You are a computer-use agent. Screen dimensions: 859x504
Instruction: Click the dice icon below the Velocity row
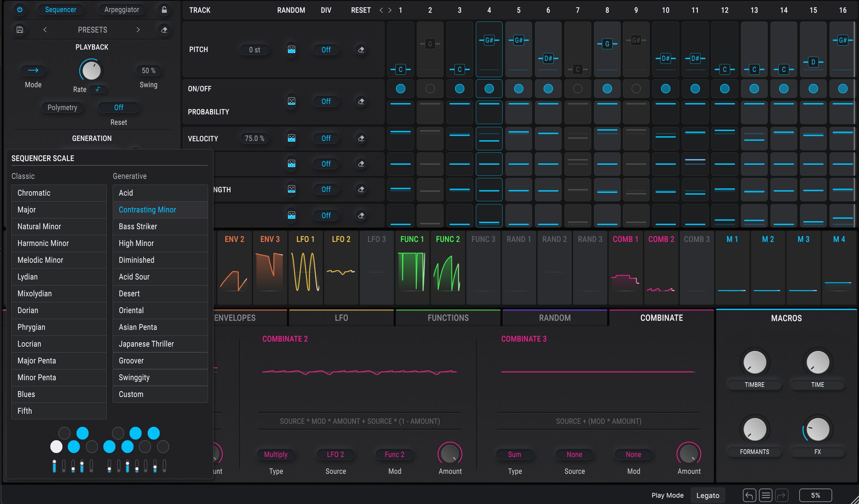(292, 163)
